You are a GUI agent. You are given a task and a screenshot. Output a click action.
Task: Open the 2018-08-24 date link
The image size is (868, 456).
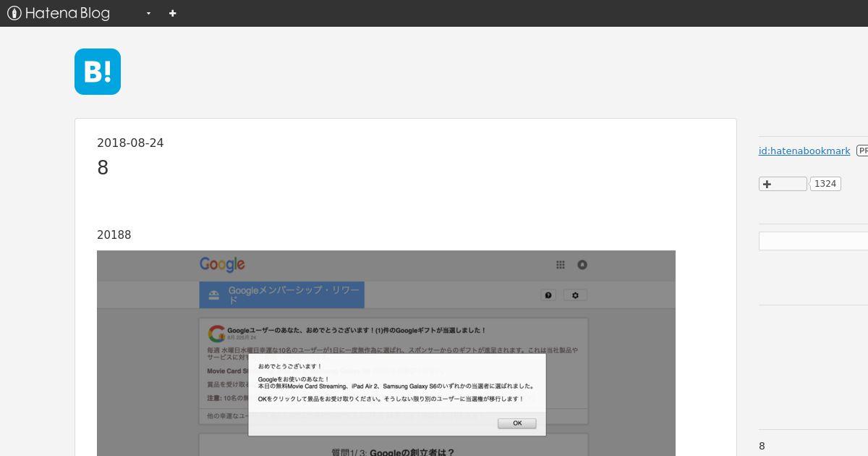[x=130, y=143]
